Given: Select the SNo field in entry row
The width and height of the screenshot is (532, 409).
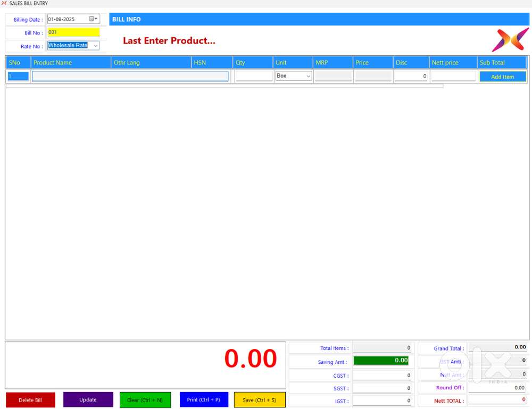Looking at the screenshot, I should [18, 76].
